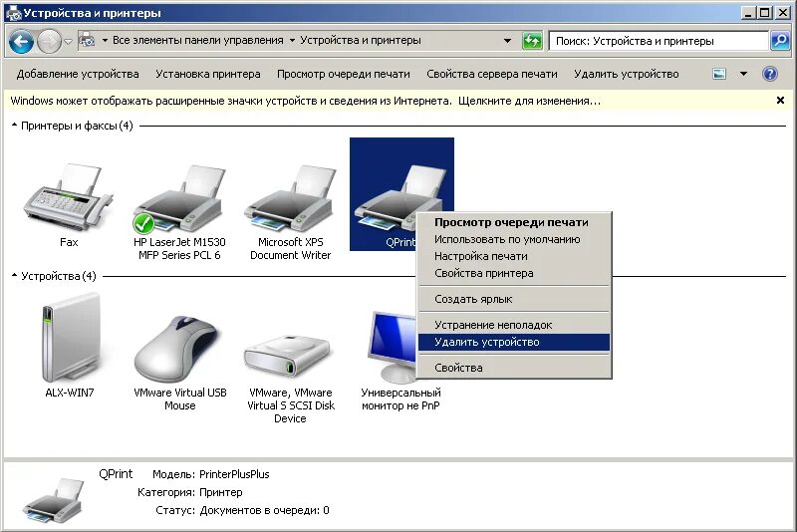Click the Forward navigation arrow button
Viewport: 797px width, 532px height.
[49, 41]
